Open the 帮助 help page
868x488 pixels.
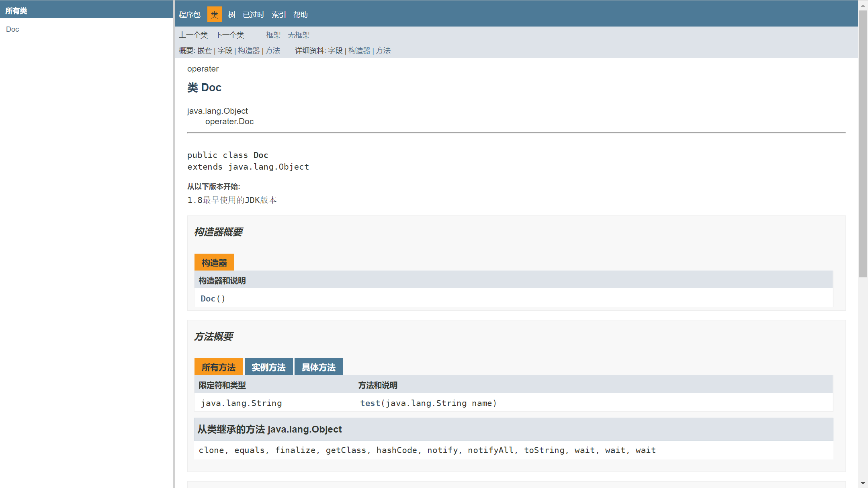pyautogui.click(x=301, y=15)
